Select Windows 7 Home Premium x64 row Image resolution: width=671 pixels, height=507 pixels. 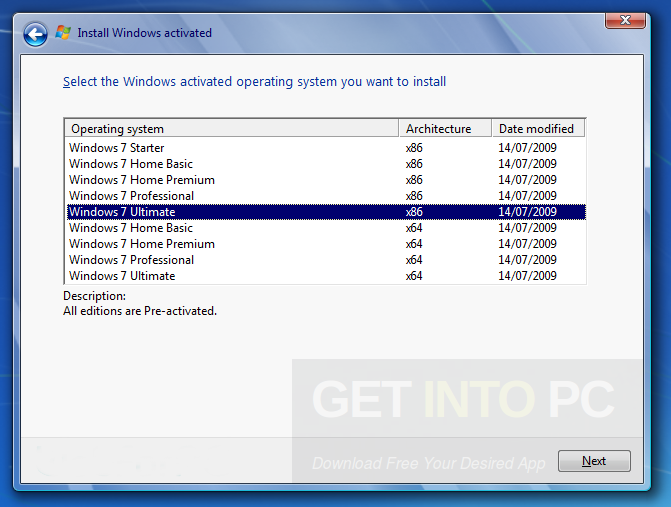(326, 244)
